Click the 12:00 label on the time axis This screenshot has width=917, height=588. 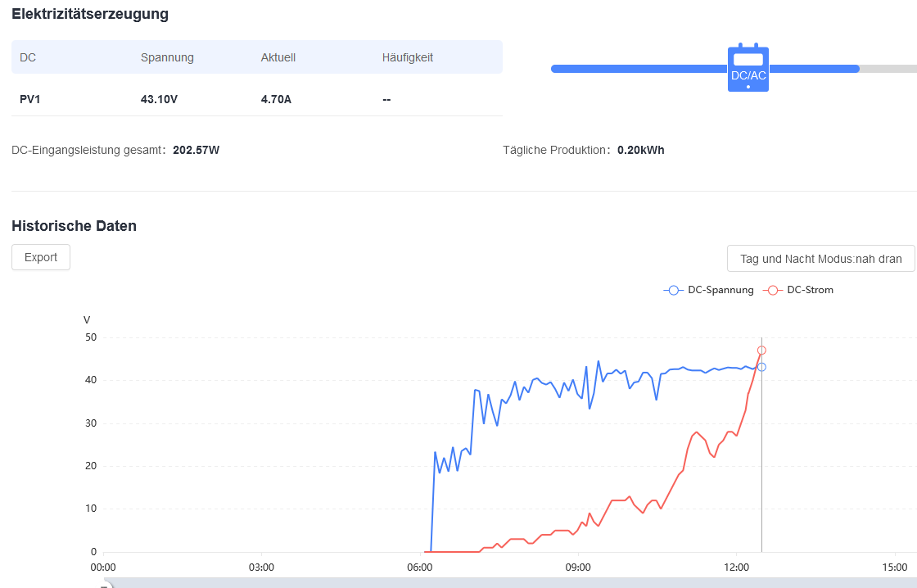click(736, 567)
